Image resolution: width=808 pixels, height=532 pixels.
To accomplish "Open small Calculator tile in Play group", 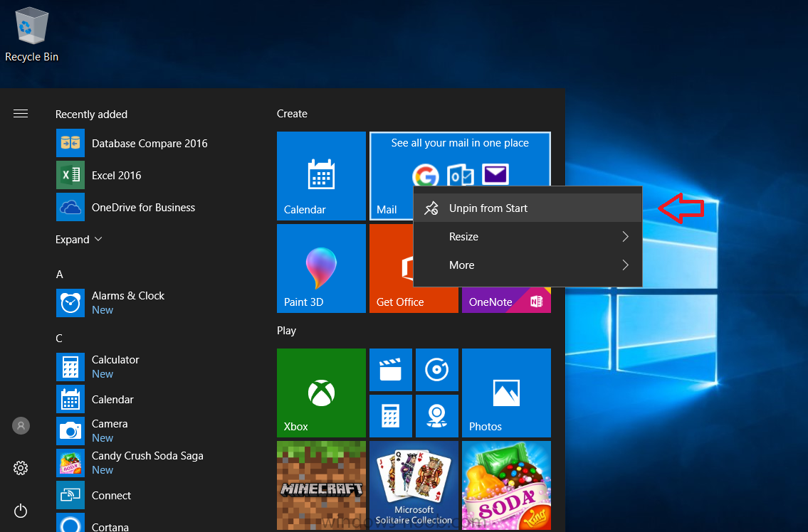I will click(x=391, y=416).
